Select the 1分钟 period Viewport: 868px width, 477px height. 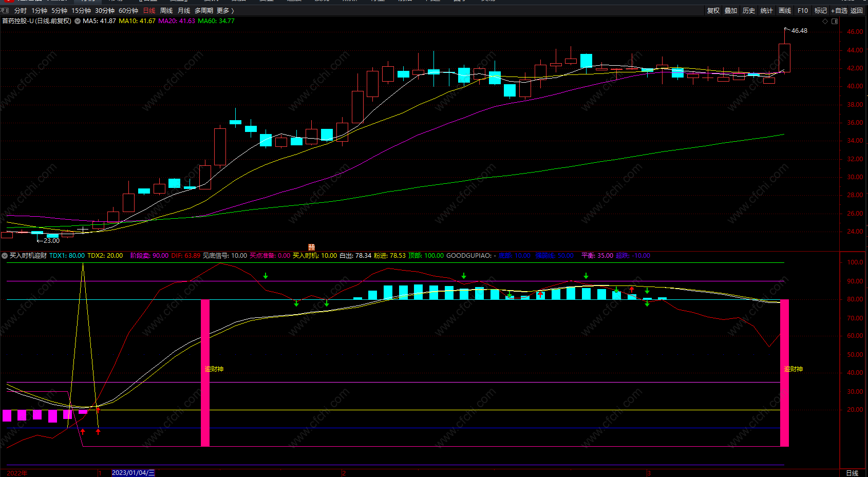(x=39, y=11)
